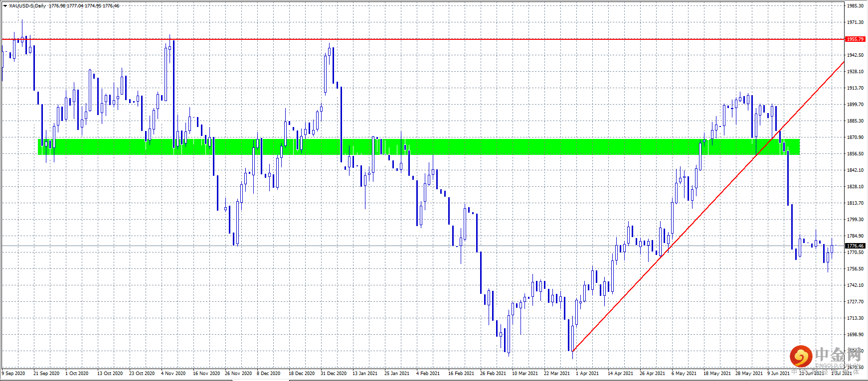Click the 1713.30 price axis label

click(855, 318)
